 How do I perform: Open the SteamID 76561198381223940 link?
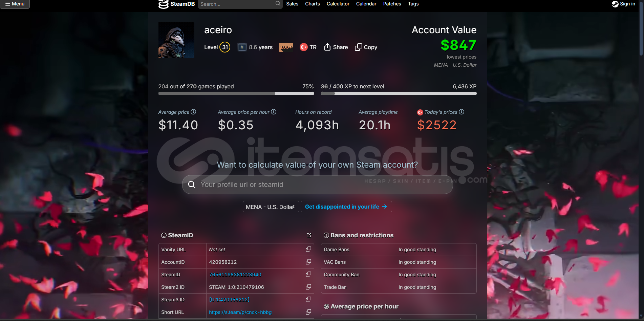pyautogui.click(x=235, y=275)
